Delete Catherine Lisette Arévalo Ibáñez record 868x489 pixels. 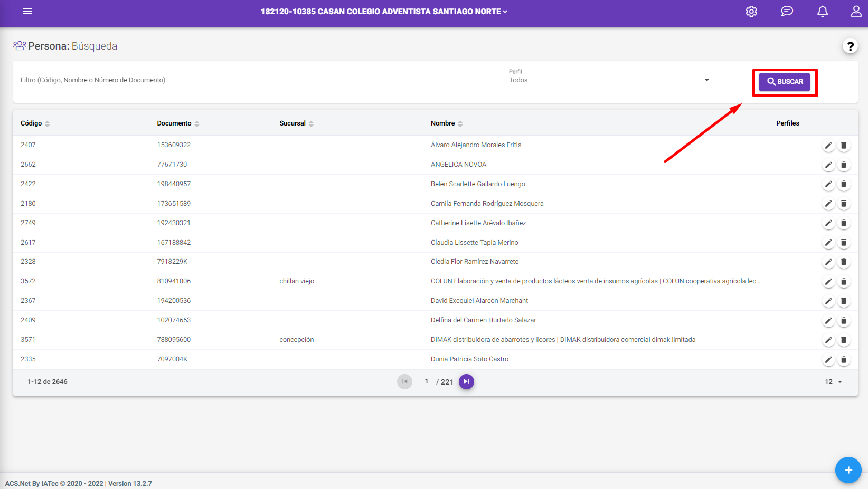click(844, 223)
